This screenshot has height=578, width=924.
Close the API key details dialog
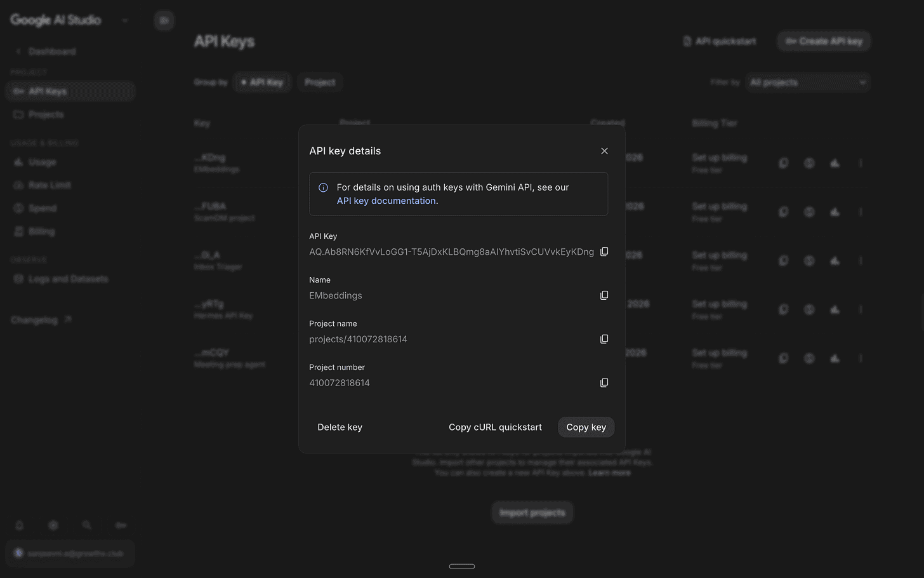point(604,151)
